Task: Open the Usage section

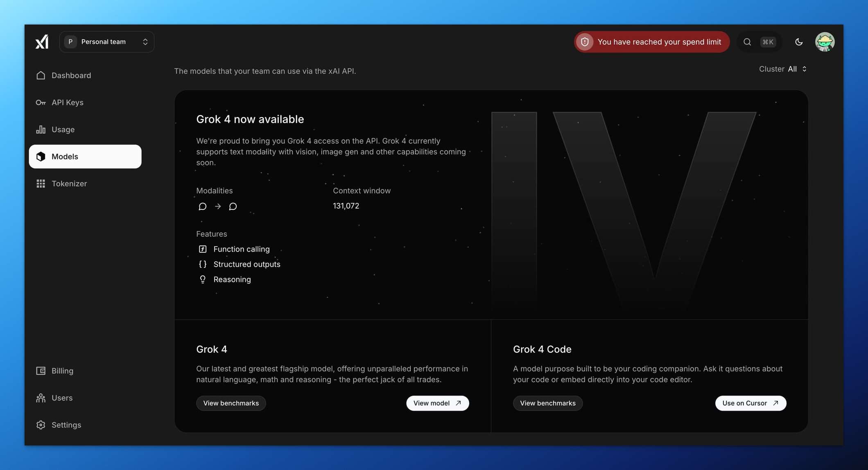Action: tap(63, 130)
